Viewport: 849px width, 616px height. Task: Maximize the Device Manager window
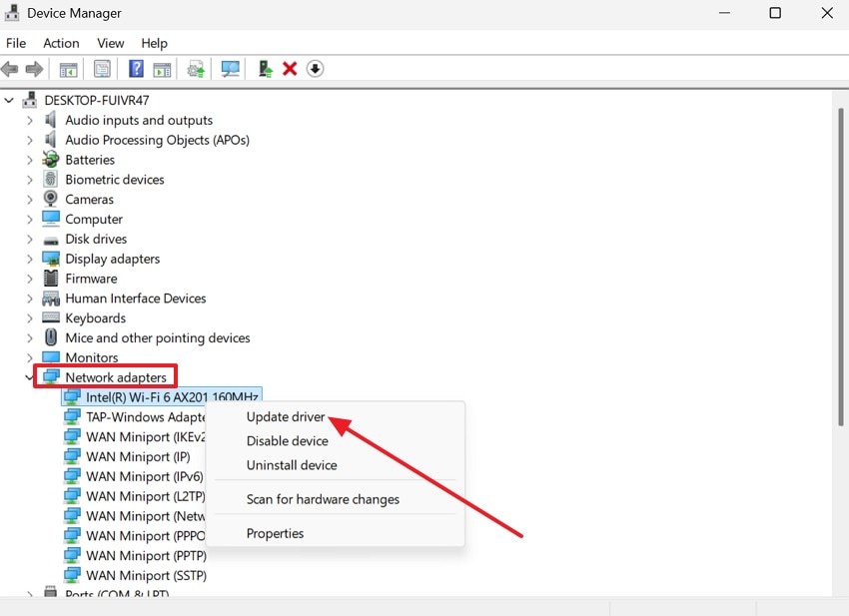click(775, 12)
